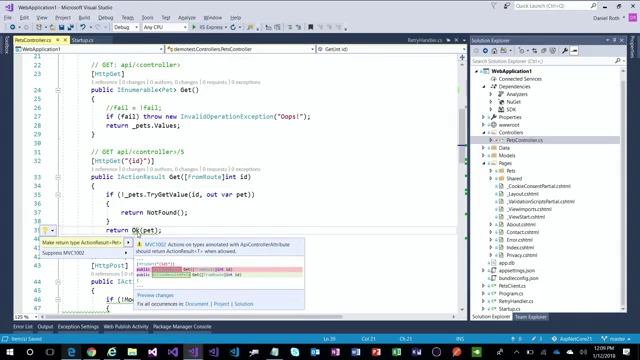Expand the NuGet node in Solution Explorer
The height and width of the screenshot is (360, 640).
pyautogui.click(x=491, y=102)
